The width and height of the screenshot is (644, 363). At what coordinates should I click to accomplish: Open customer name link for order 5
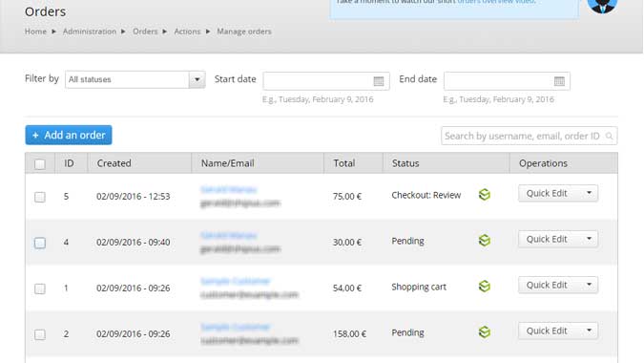click(x=228, y=189)
